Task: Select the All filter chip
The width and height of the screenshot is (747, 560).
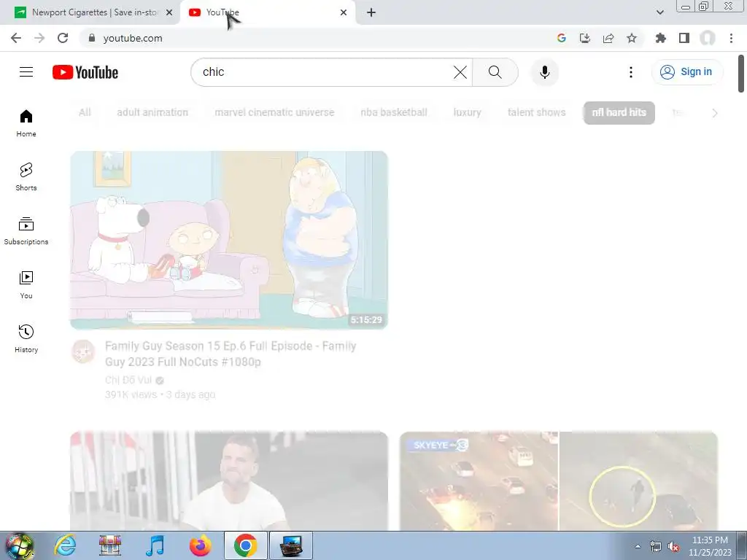Action: (x=85, y=112)
